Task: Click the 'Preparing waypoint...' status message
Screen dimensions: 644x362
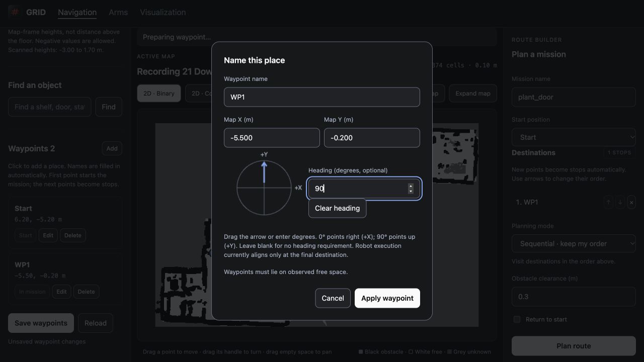Action: [177, 37]
